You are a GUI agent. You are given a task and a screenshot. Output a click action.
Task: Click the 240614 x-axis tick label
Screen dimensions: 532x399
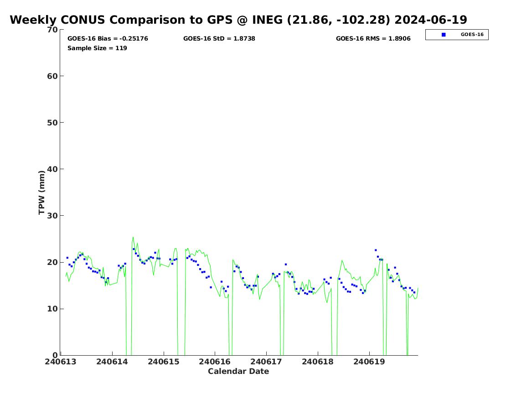tap(112, 362)
